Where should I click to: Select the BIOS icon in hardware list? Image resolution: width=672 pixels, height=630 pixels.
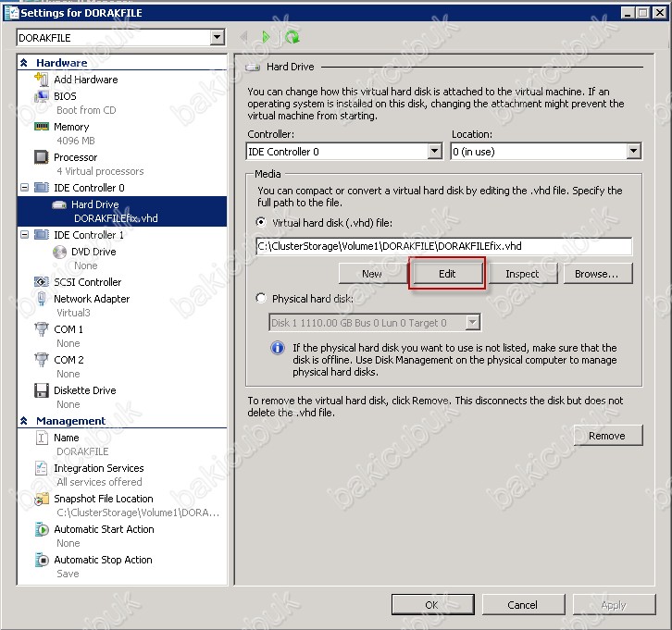[42, 96]
